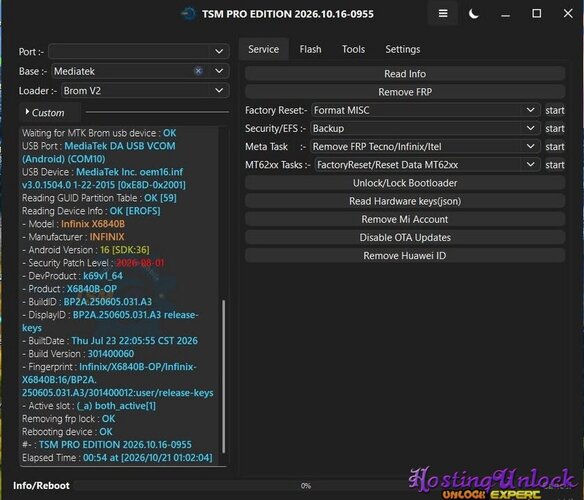
Task: Close the TSM Pro window
Action: point(568,14)
